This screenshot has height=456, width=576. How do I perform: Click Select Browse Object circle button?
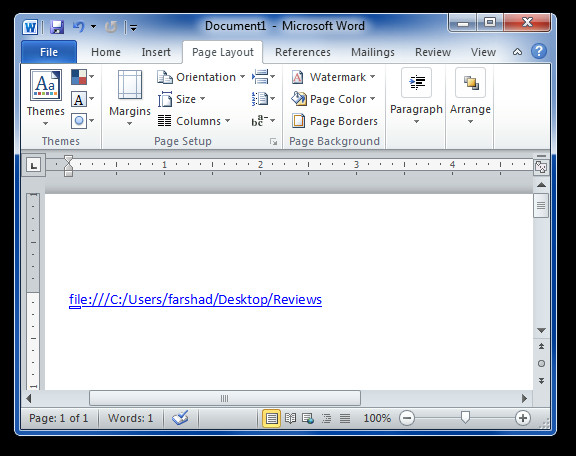point(541,363)
